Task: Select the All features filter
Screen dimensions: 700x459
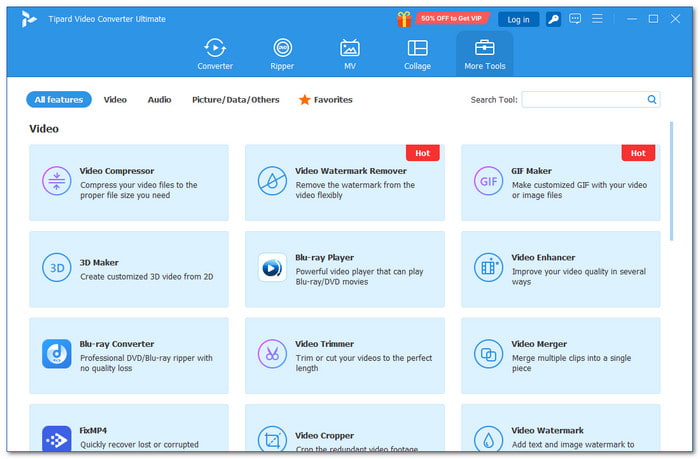Action: pos(59,100)
